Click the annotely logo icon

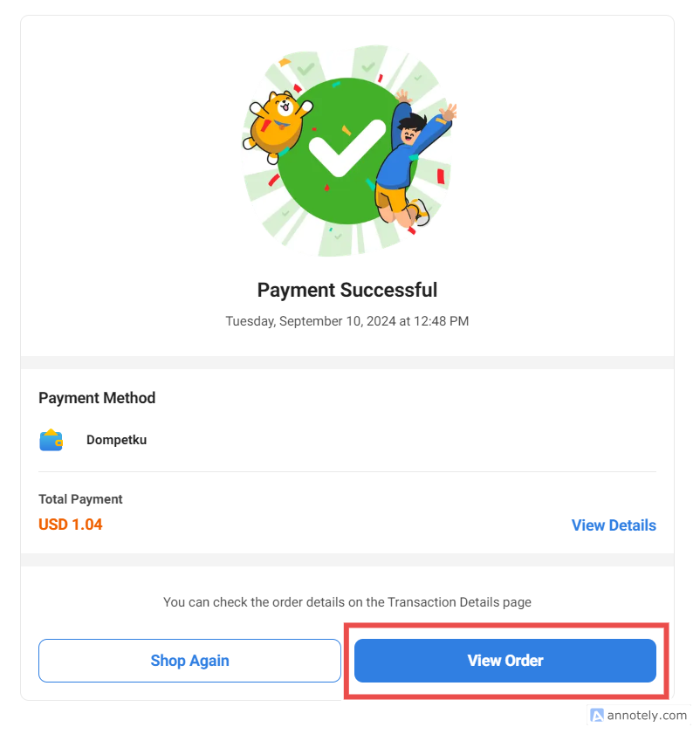597,716
